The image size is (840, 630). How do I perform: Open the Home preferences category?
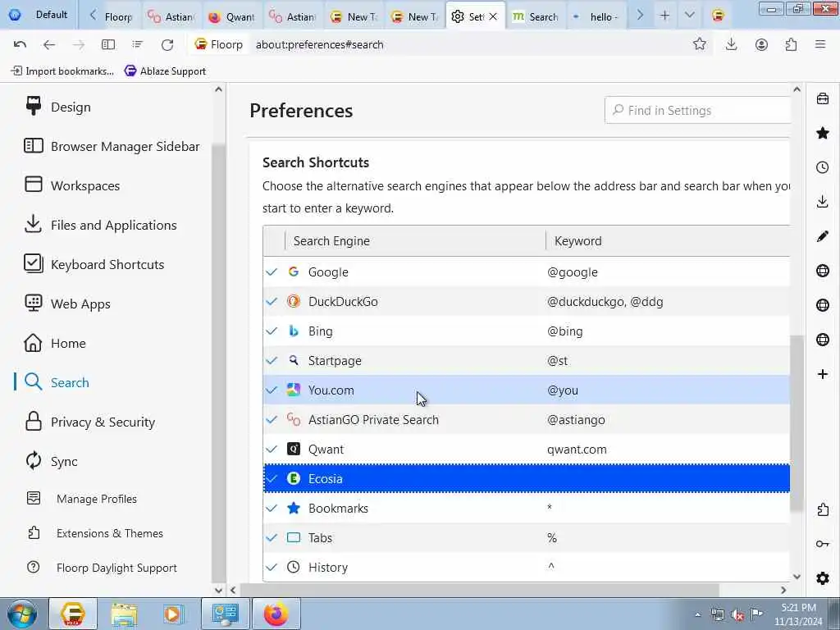55,343
